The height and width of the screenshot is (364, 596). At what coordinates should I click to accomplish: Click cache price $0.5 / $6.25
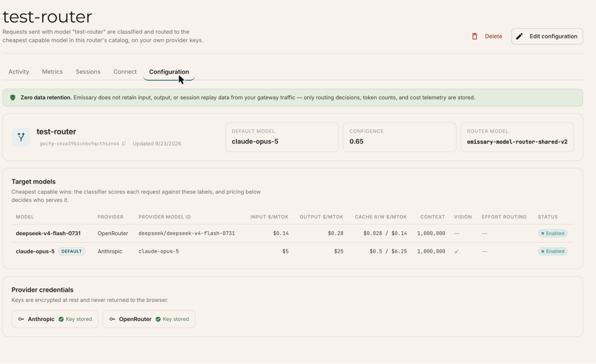point(388,251)
